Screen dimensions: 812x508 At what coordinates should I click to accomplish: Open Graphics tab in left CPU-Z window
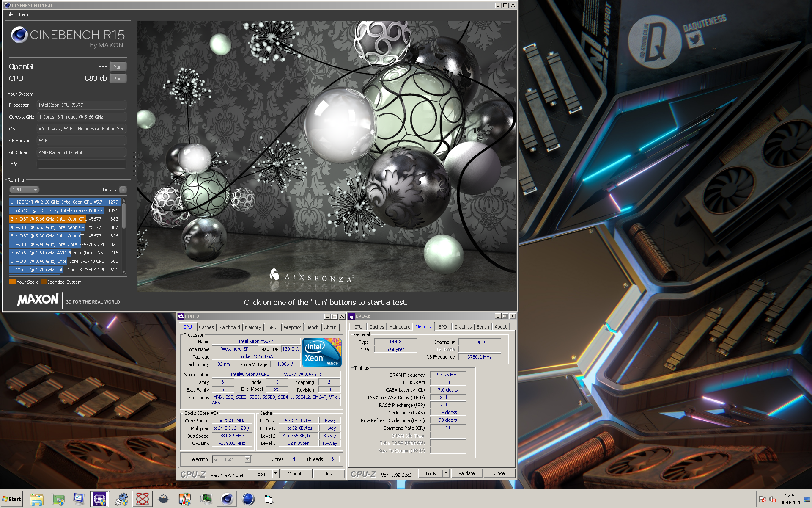[293, 327]
